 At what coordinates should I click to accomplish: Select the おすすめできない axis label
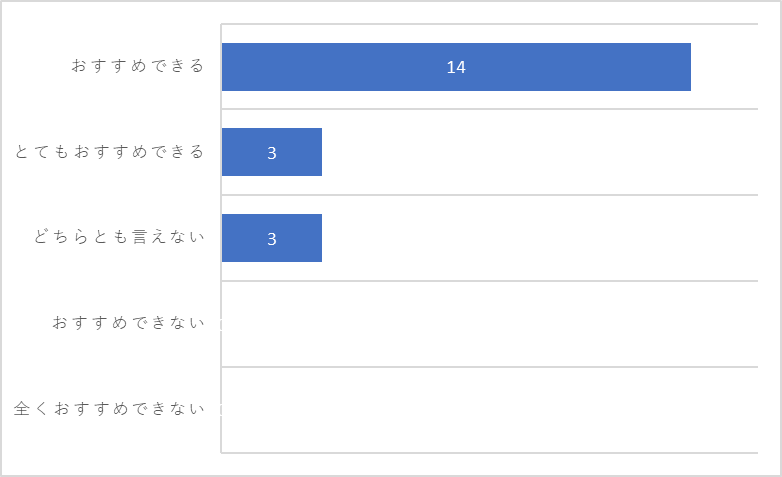(128, 323)
